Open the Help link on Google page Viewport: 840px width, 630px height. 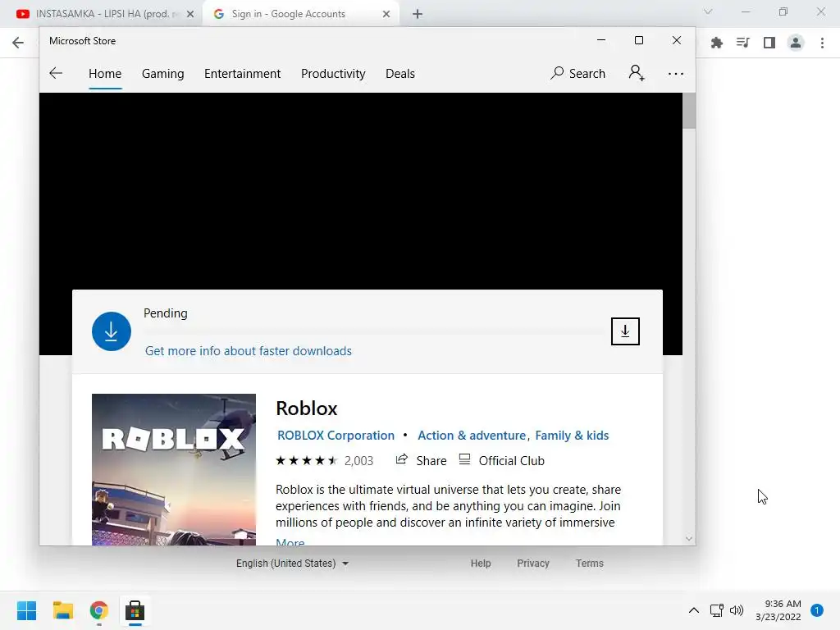481,563
